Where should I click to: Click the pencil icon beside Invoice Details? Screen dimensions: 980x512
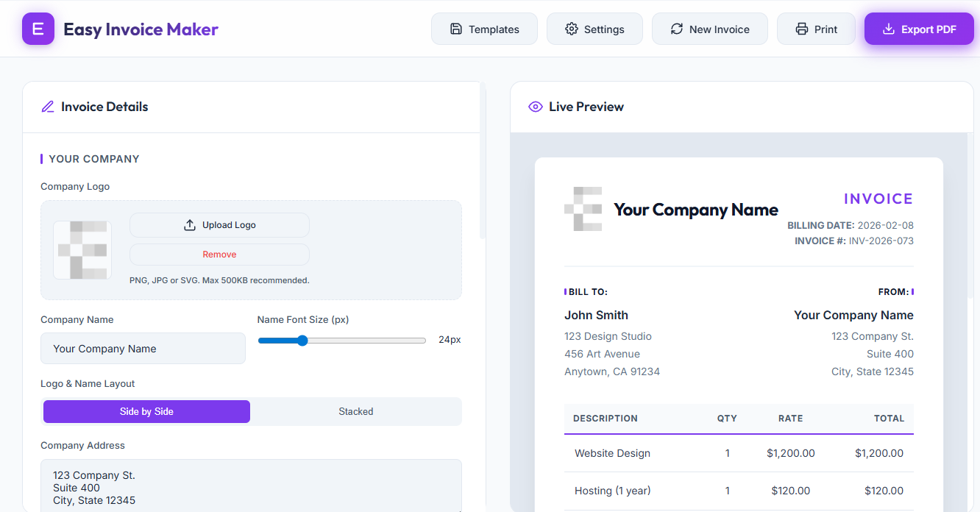point(47,106)
